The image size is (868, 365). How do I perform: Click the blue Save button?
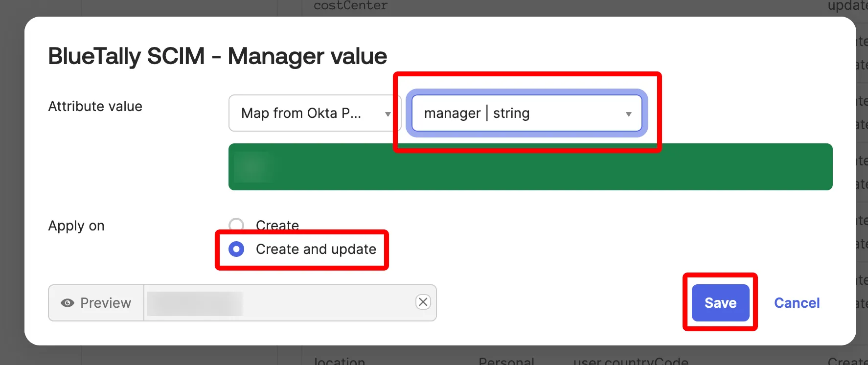tap(720, 303)
